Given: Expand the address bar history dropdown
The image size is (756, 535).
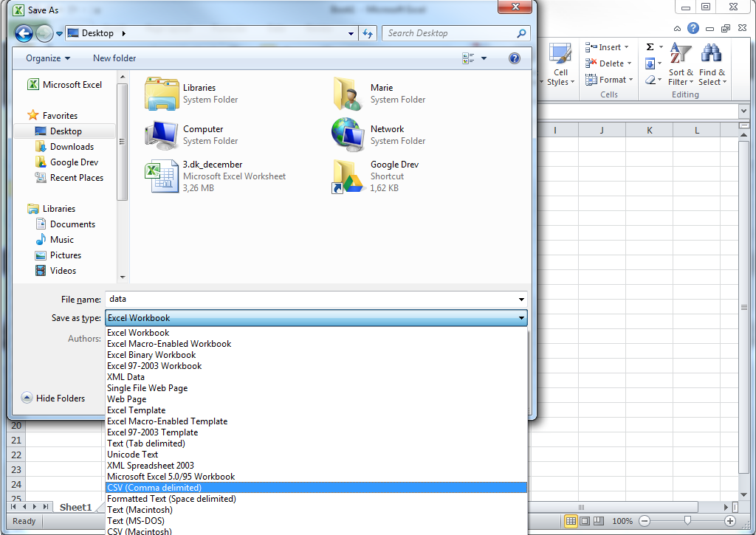Looking at the screenshot, I should [351, 33].
